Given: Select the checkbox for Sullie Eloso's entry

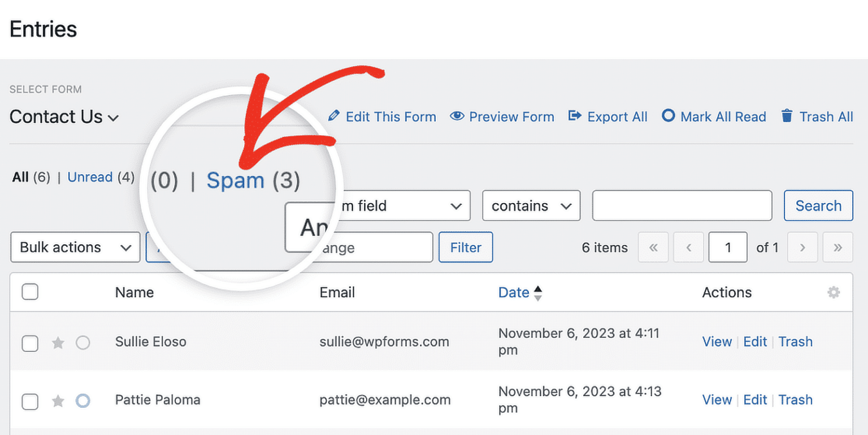Looking at the screenshot, I should tap(30, 343).
